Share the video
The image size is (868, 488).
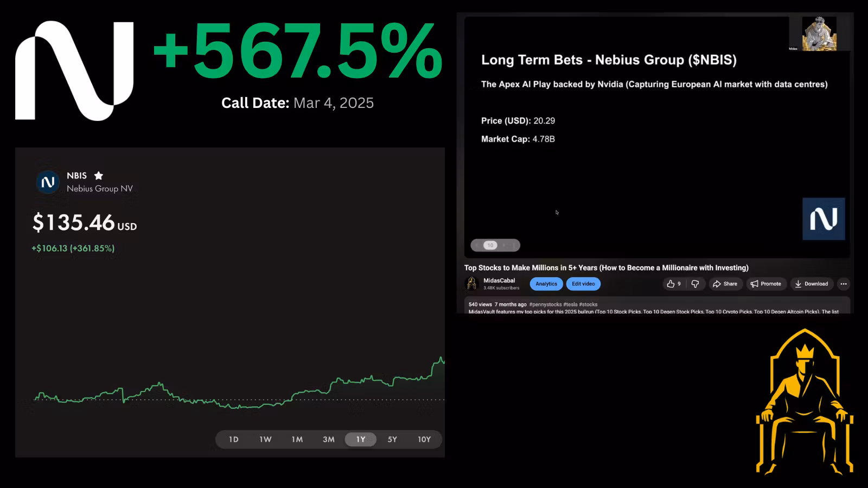pyautogui.click(x=725, y=284)
